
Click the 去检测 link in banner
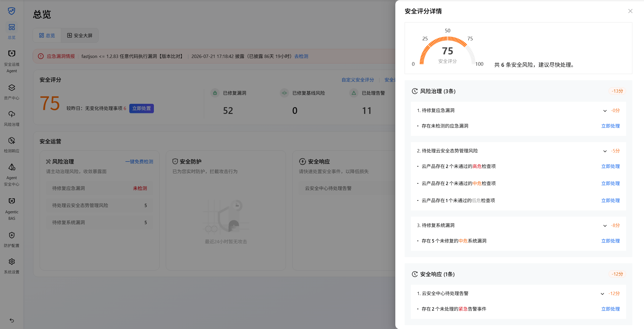click(x=301, y=56)
